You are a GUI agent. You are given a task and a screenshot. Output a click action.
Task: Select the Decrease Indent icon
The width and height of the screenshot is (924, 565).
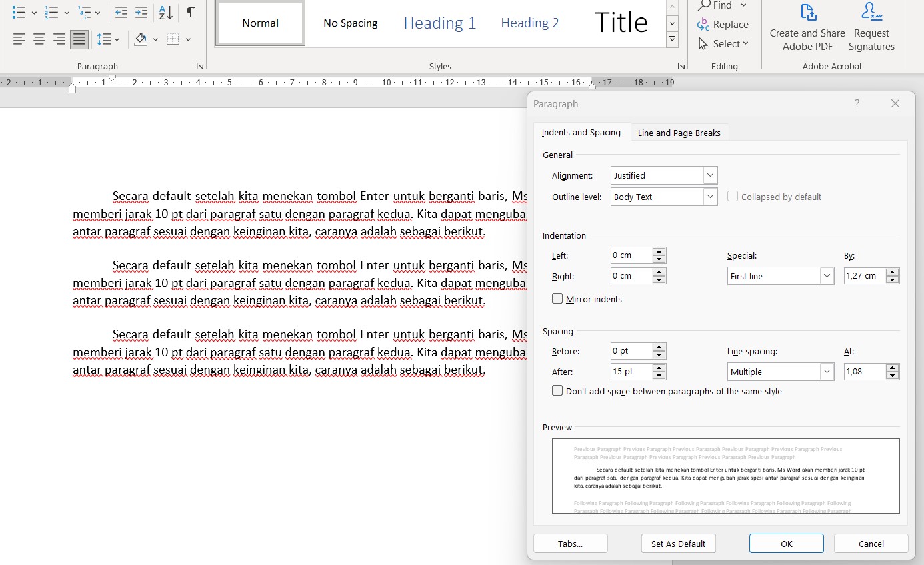click(121, 12)
